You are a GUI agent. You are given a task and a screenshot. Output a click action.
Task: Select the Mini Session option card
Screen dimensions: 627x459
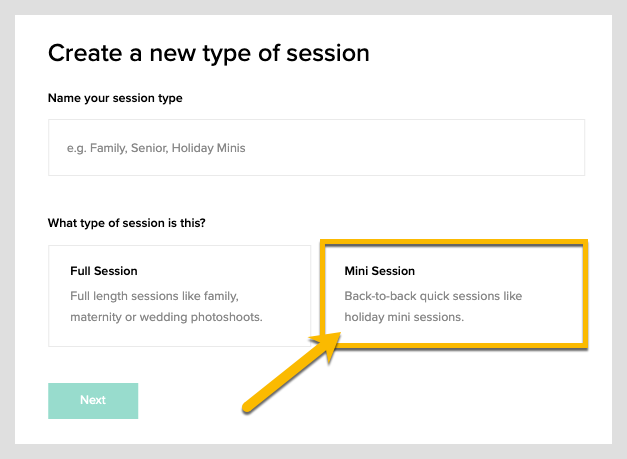(454, 294)
